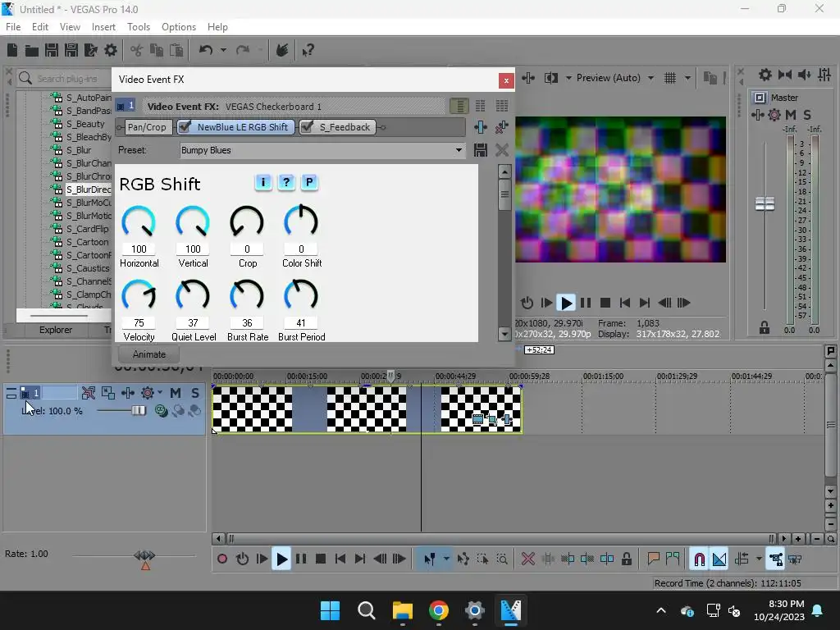The width and height of the screenshot is (840, 630).
Task: Select S_BlurDirec plug-in in the list
Action: [x=89, y=189]
